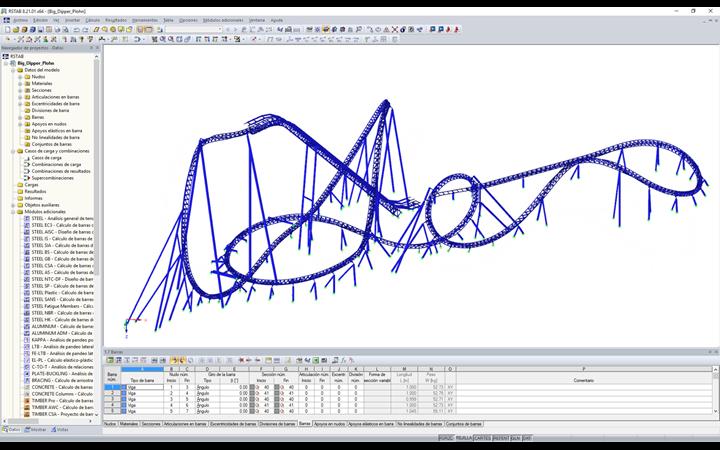
Task: Collapse the Módulos adicionales tree node
Action: tap(13, 212)
